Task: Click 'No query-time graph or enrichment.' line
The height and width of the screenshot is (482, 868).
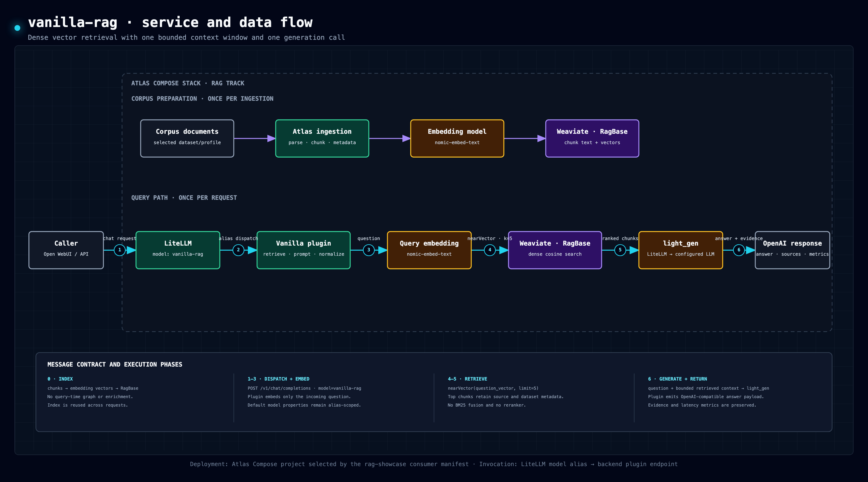Action: (x=90, y=397)
